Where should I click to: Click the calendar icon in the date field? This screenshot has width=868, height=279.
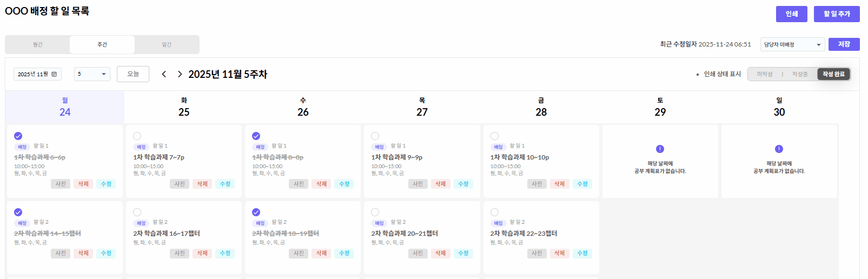[x=54, y=74]
